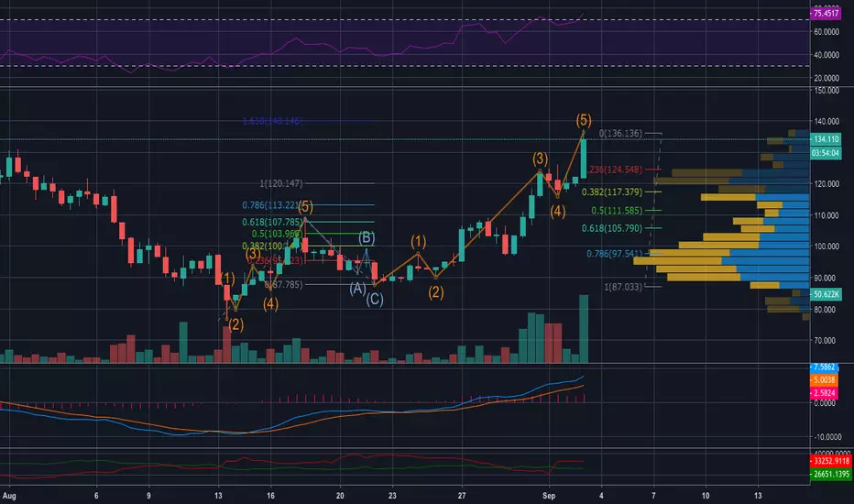Select the 0(136.136) Fibonacci retracement label
Viewport: 854px width, 504px height.
(x=621, y=133)
